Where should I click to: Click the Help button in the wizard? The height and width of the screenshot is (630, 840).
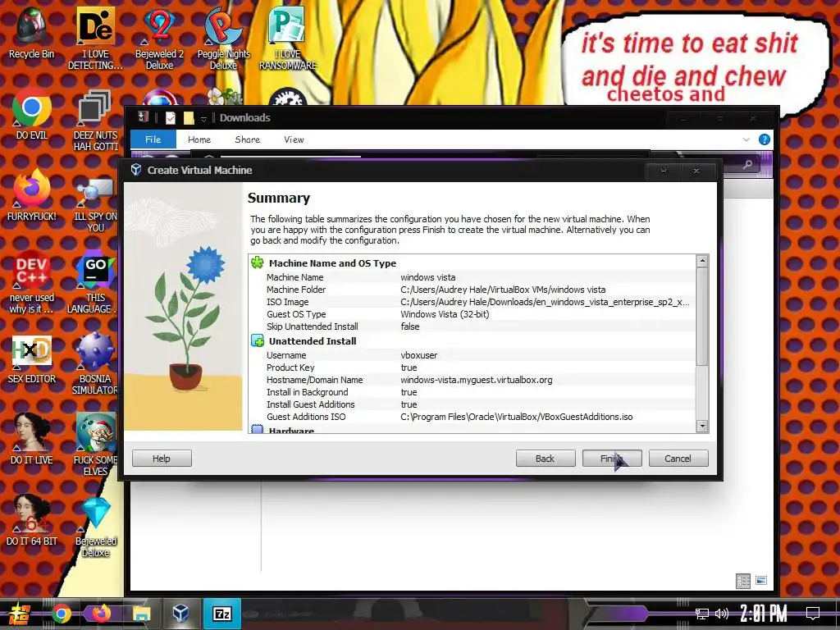coord(162,458)
